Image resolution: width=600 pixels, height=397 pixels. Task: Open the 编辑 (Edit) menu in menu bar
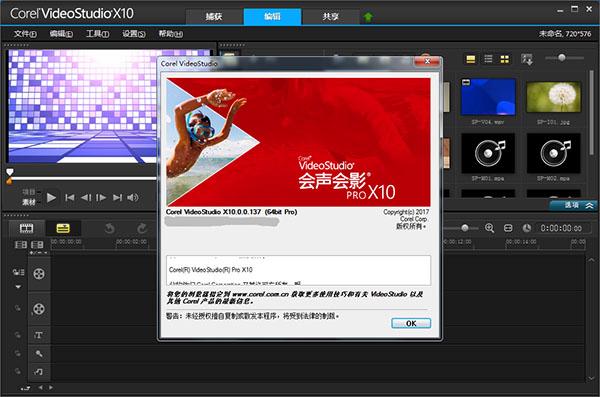(x=61, y=34)
